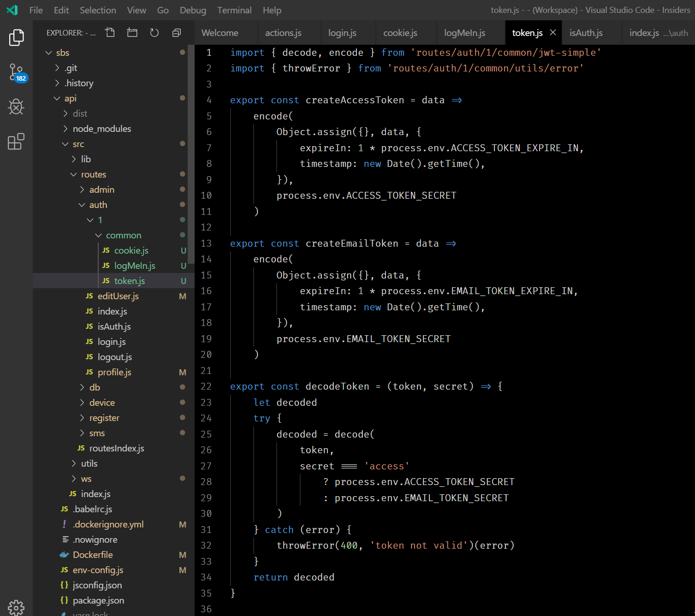Select the Run and Debug icon
The image size is (695, 616).
(x=16, y=107)
